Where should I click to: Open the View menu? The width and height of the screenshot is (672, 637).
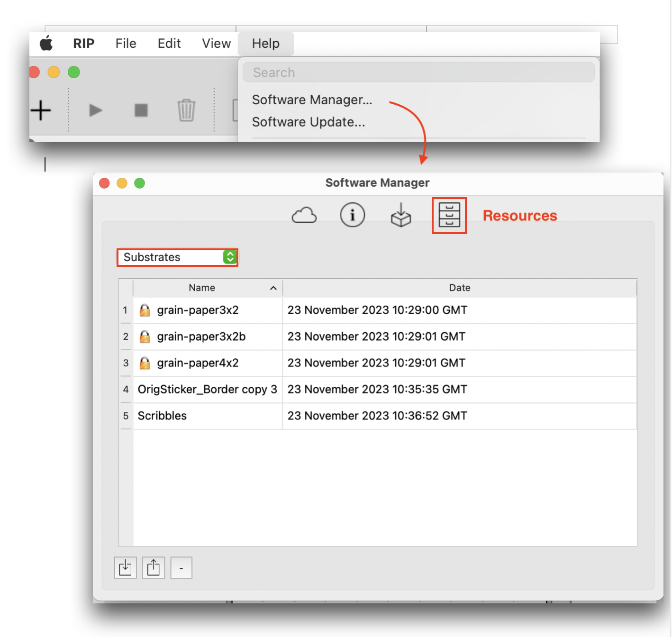[216, 44]
